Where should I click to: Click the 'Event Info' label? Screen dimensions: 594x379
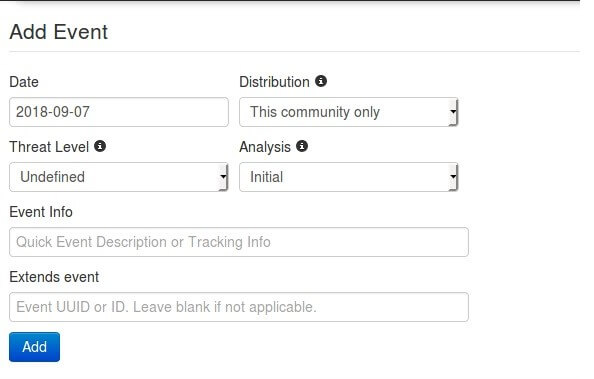click(x=41, y=212)
